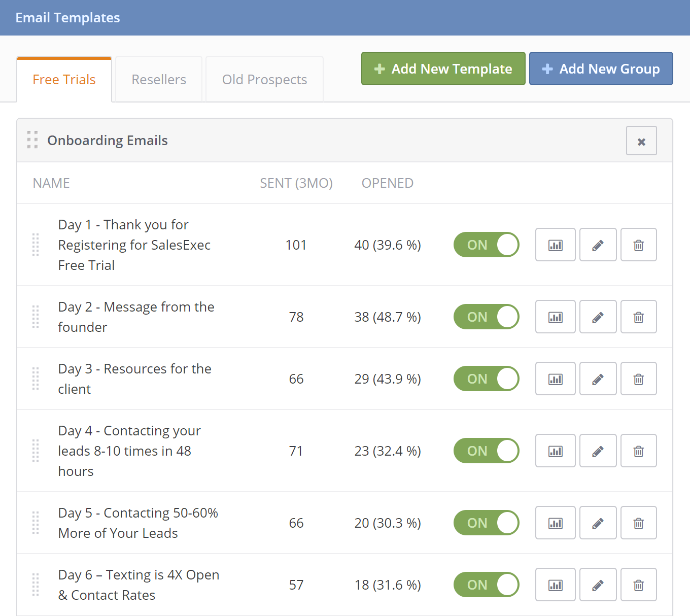Open statistics for Day 1 email
The image size is (690, 616).
click(x=555, y=245)
